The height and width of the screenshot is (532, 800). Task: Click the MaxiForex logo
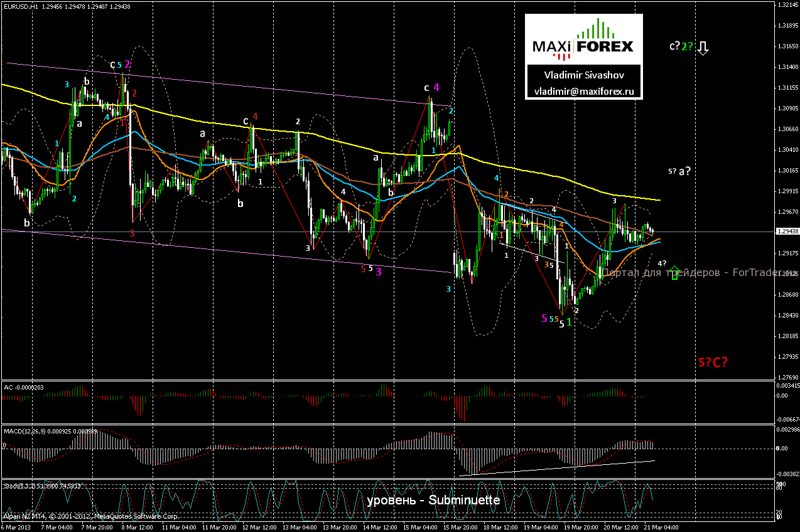[583, 39]
